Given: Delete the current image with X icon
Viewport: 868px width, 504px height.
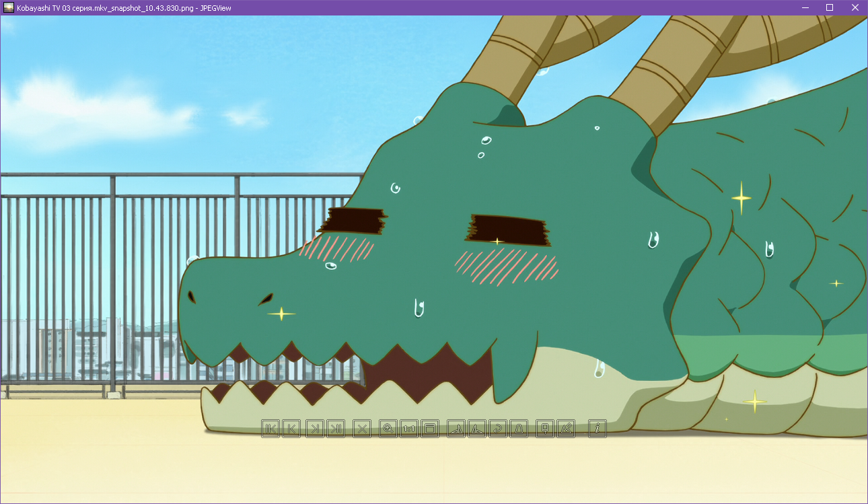Looking at the screenshot, I should click(362, 429).
